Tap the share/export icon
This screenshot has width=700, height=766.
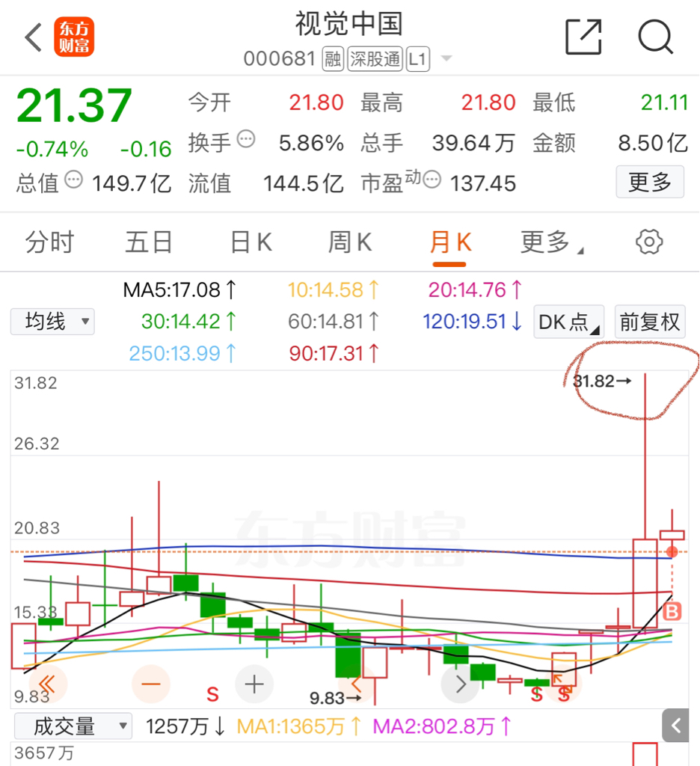583,37
